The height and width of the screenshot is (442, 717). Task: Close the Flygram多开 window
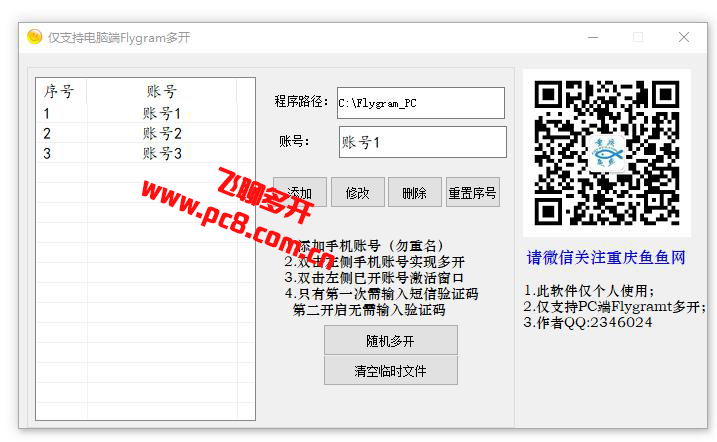pyautogui.click(x=684, y=37)
